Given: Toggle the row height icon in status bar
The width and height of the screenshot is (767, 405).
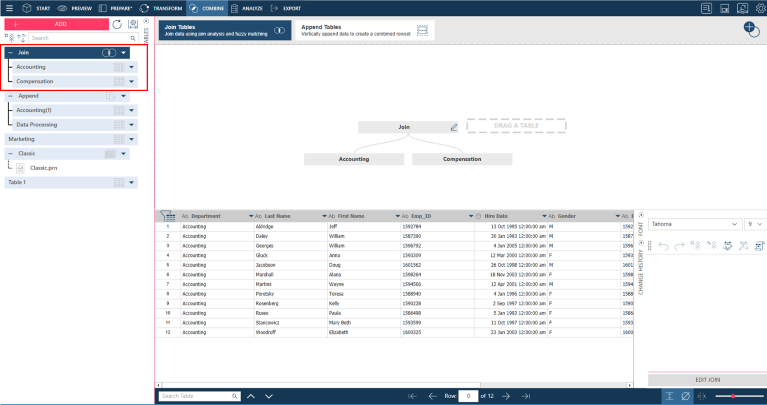Looking at the screenshot, I should 670,396.
